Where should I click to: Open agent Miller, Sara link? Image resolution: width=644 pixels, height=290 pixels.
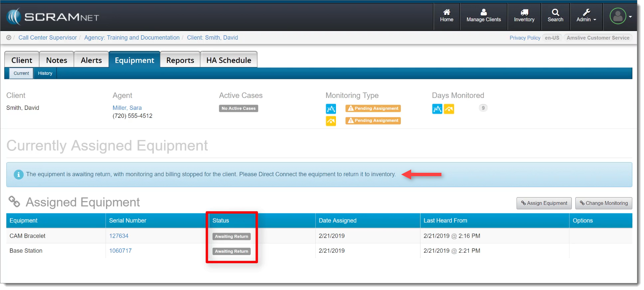[127, 108]
